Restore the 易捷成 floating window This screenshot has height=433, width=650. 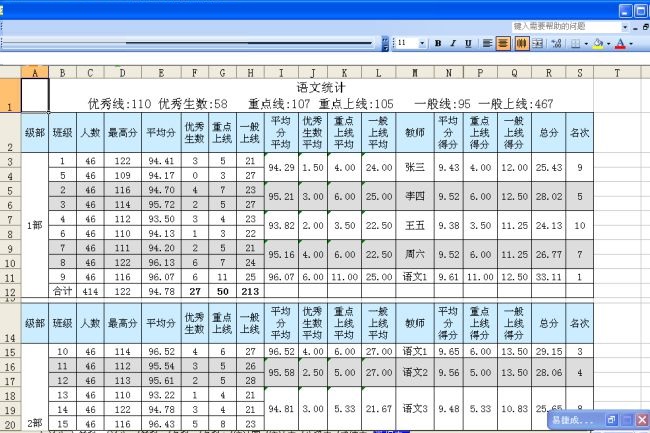click(x=611, y=420)
